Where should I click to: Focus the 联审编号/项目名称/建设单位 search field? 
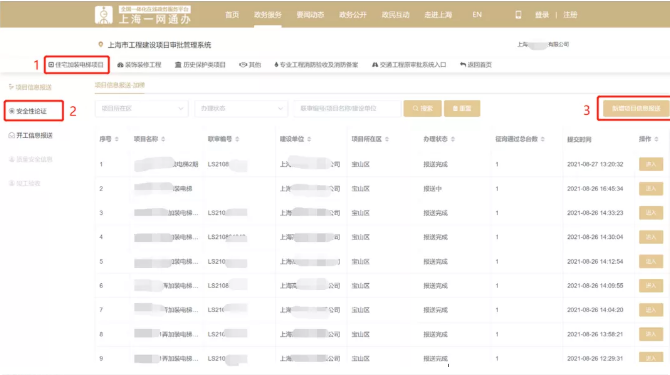pos(347,108)
